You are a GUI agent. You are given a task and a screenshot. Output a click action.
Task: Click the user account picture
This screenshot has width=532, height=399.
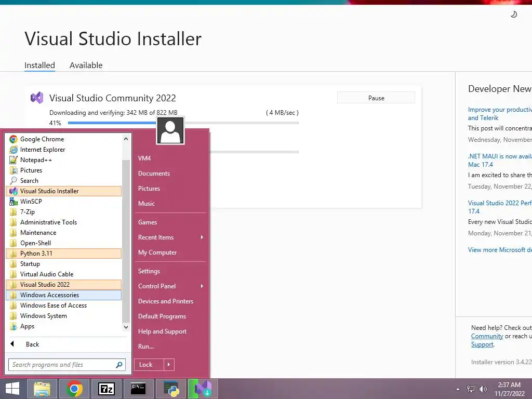[170, 130]
